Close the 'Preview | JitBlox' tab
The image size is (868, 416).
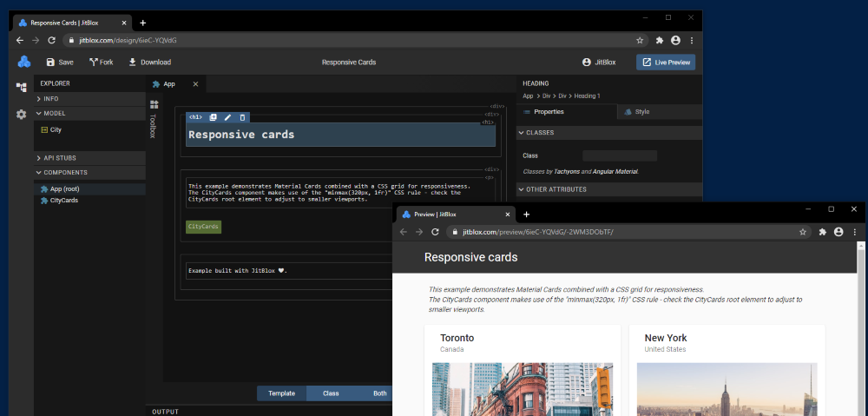[507, 215]
